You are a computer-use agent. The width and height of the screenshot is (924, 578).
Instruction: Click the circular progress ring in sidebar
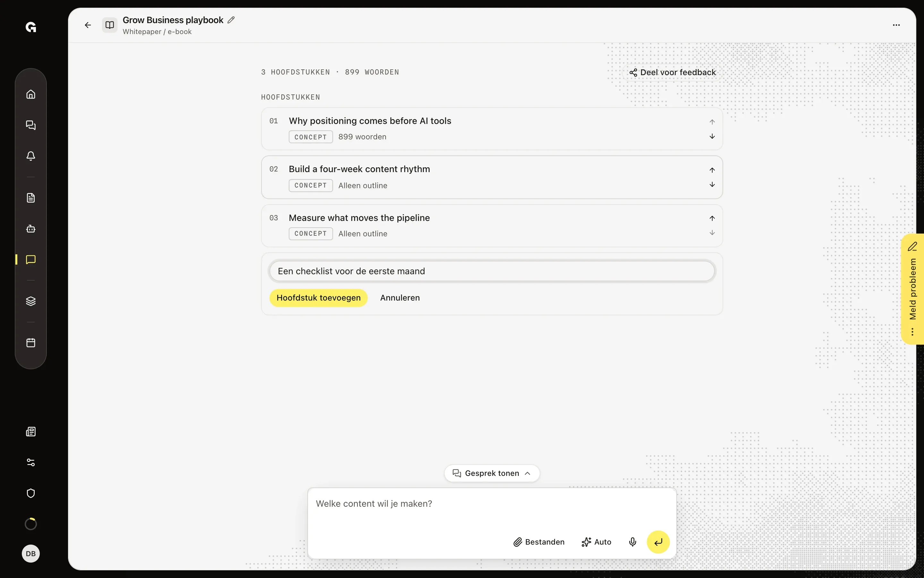pyautogui.click(x=31, y=524)
